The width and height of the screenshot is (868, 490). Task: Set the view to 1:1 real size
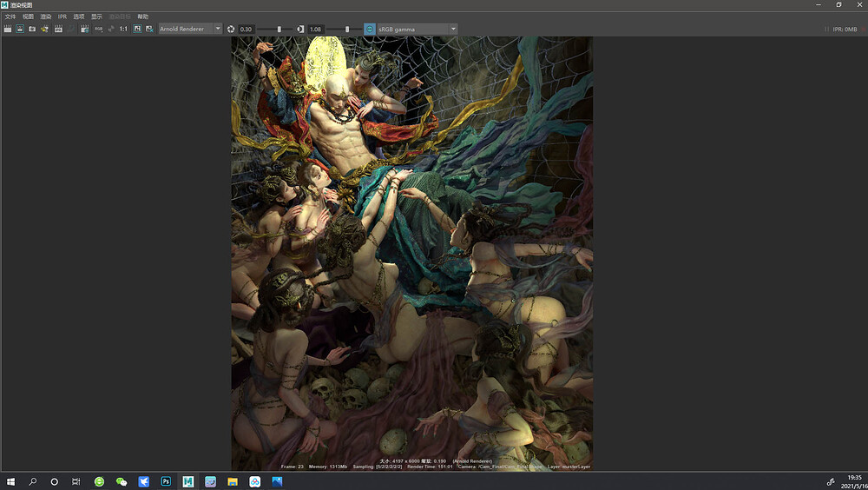[123, 29]
